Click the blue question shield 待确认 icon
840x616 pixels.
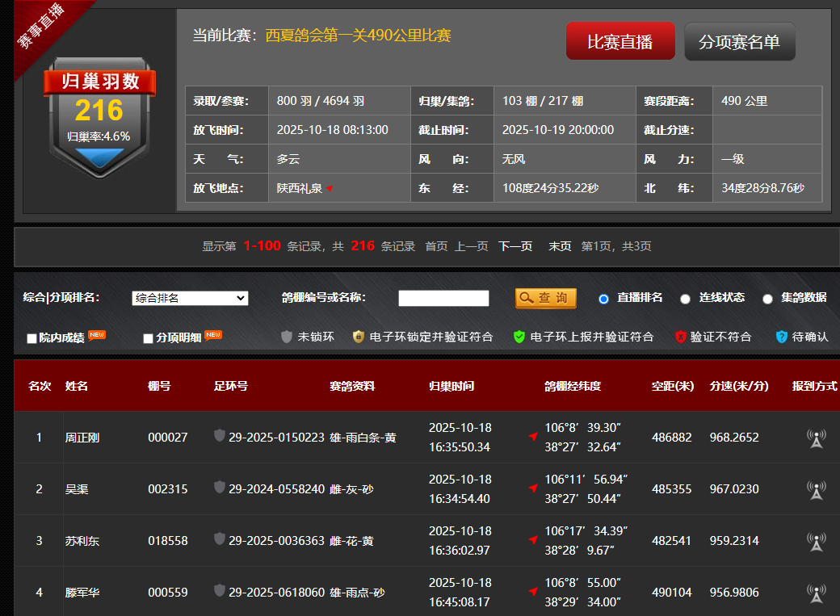tap(781, 337)
